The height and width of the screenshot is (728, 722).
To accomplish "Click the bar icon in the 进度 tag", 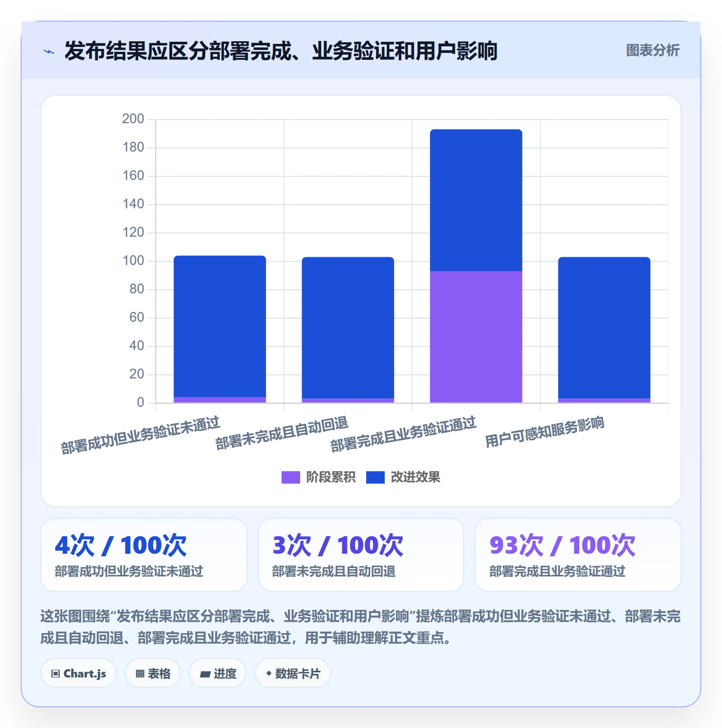I will pos(205,674).
